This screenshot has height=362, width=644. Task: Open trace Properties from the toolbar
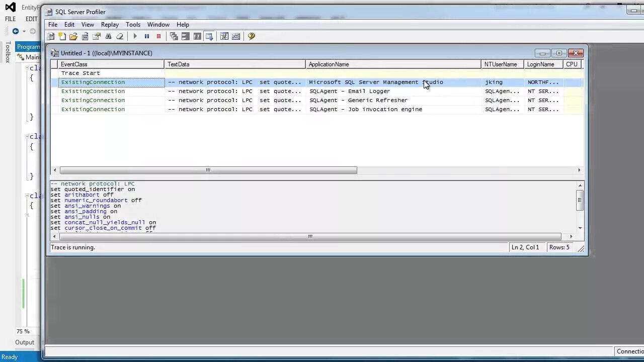[97, 36]
